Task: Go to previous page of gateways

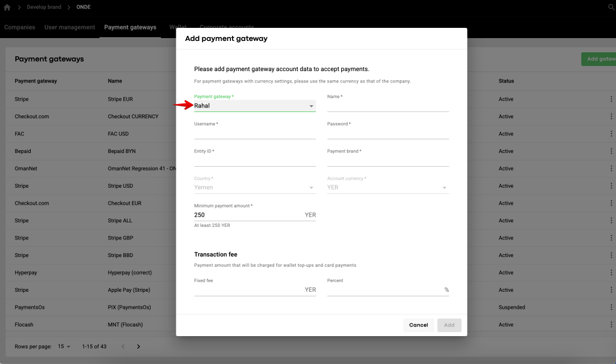Action: (x=122, y=346)
